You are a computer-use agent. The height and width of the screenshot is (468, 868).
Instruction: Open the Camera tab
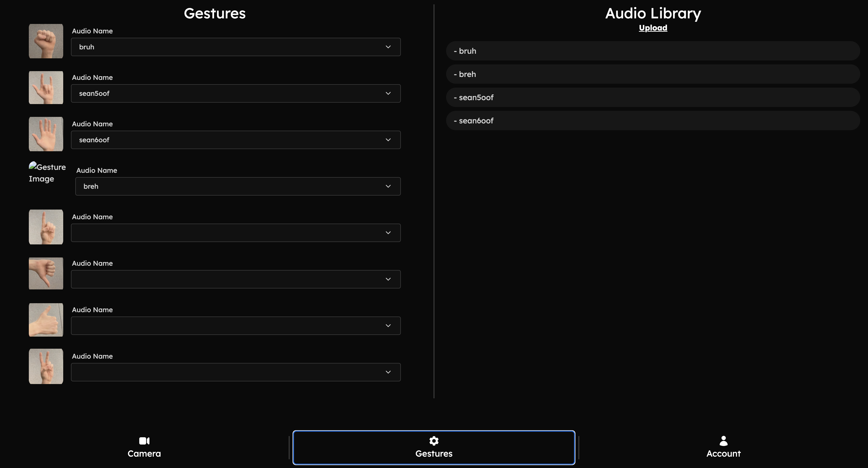coord(144,447)
